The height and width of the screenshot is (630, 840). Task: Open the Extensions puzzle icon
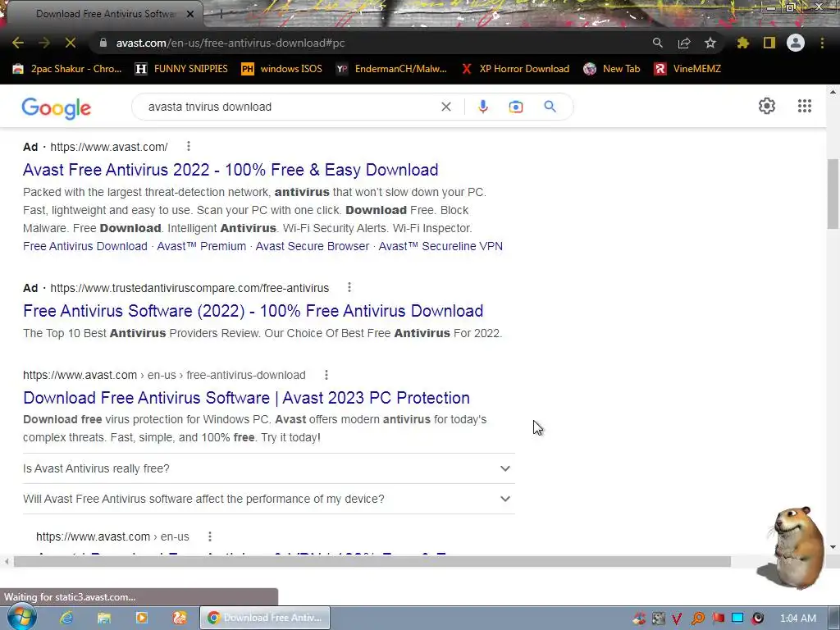point(742,43)
